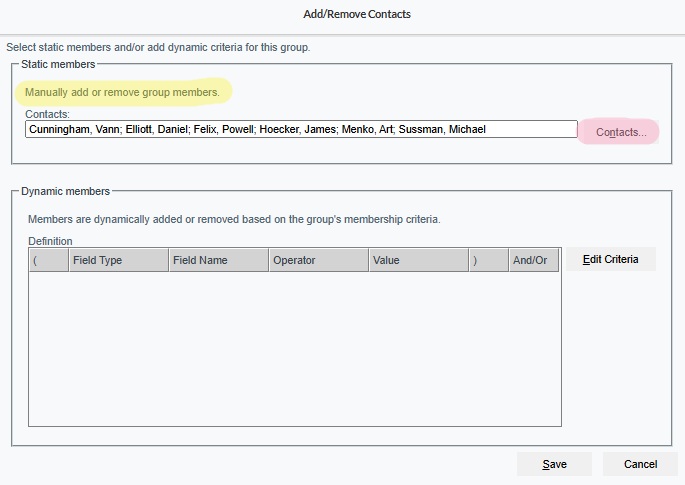The width and height of the screenshot is (685, 485).
Task: Click the Value column header
Action: tap(418, 260)
